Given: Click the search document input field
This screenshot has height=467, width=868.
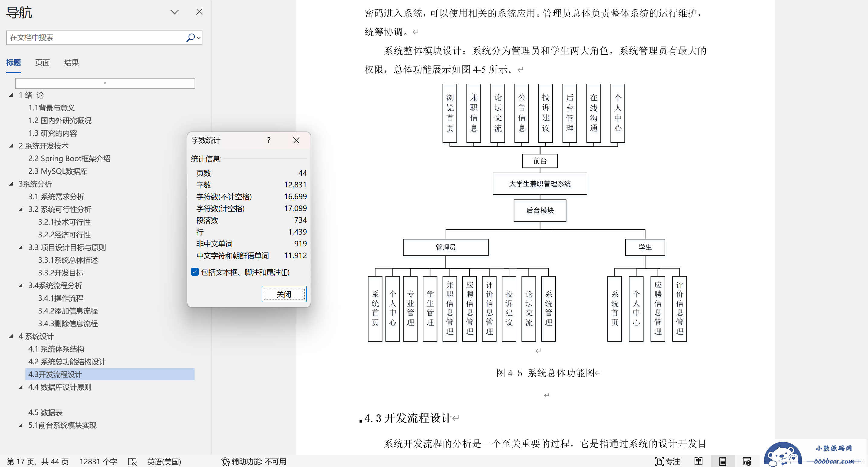Looking at the screenshot, I should (96, 37).
